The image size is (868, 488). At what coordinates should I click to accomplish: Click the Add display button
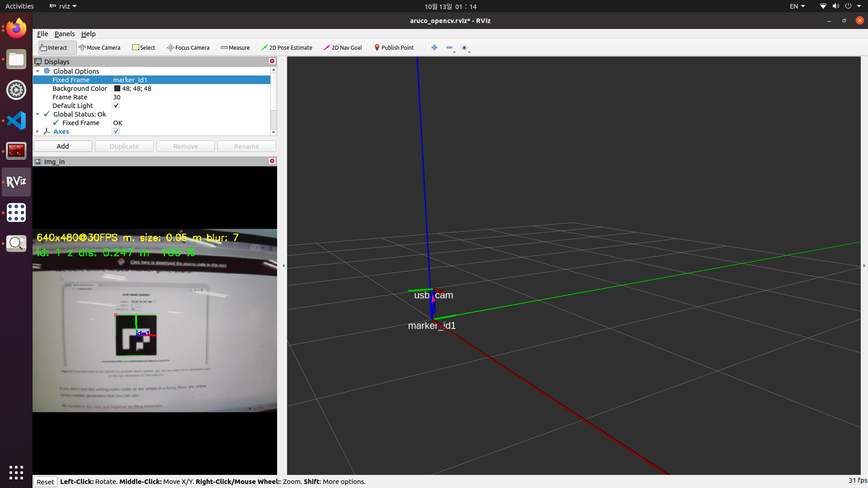63,146
